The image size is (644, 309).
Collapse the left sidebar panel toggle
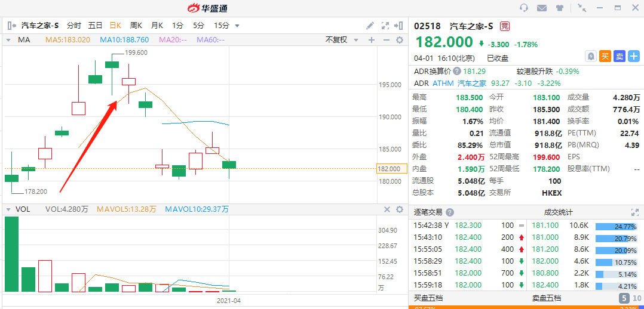click(11, 26)
